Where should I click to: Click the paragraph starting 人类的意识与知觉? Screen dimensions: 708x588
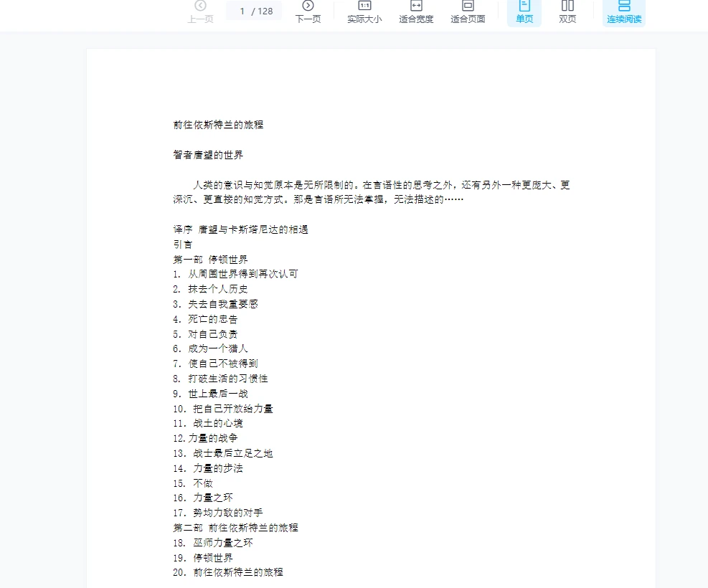coord(372,192)
